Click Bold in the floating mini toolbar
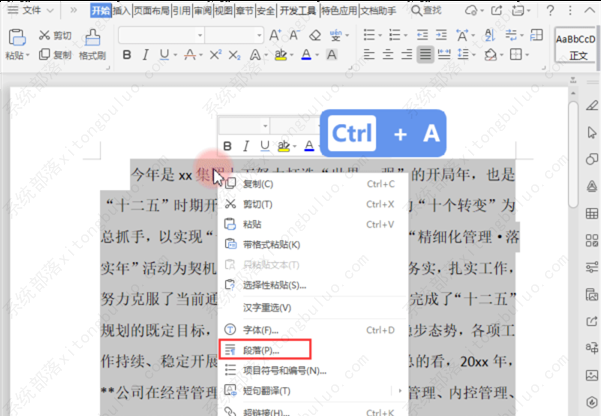601x416 pixels. [227, 146]
